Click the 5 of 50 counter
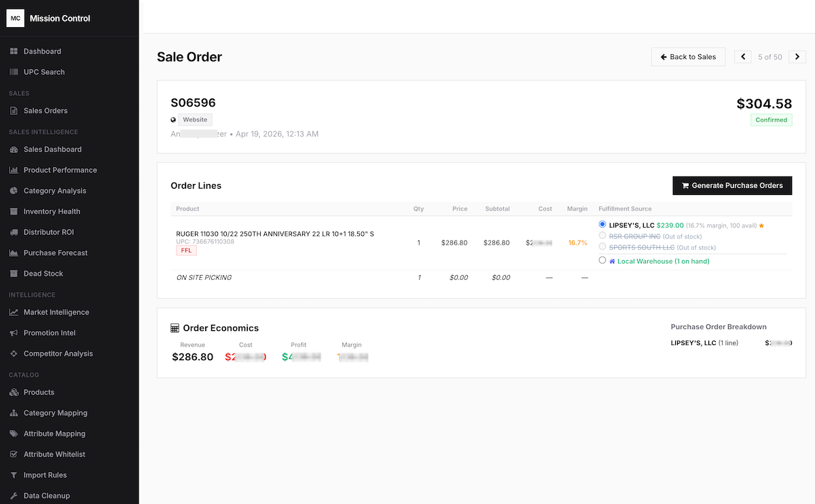This screenshot has width=815, height=504. tap(770, 57)
